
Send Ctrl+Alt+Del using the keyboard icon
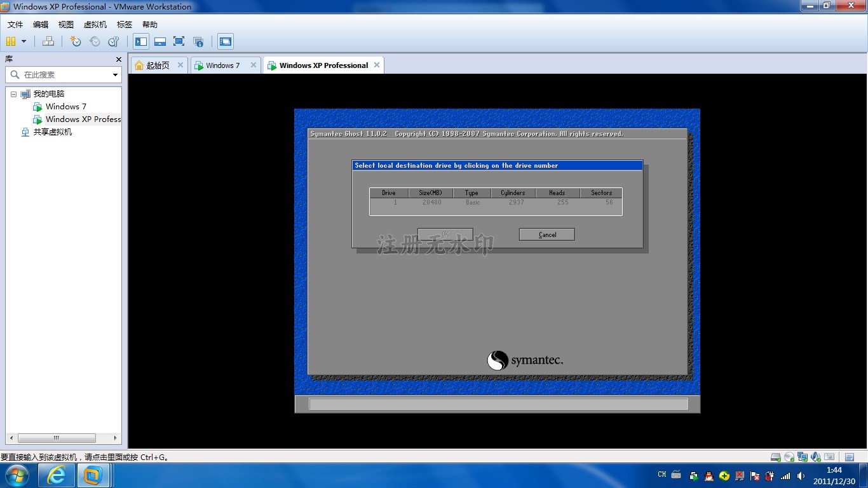tap(48, 41)
